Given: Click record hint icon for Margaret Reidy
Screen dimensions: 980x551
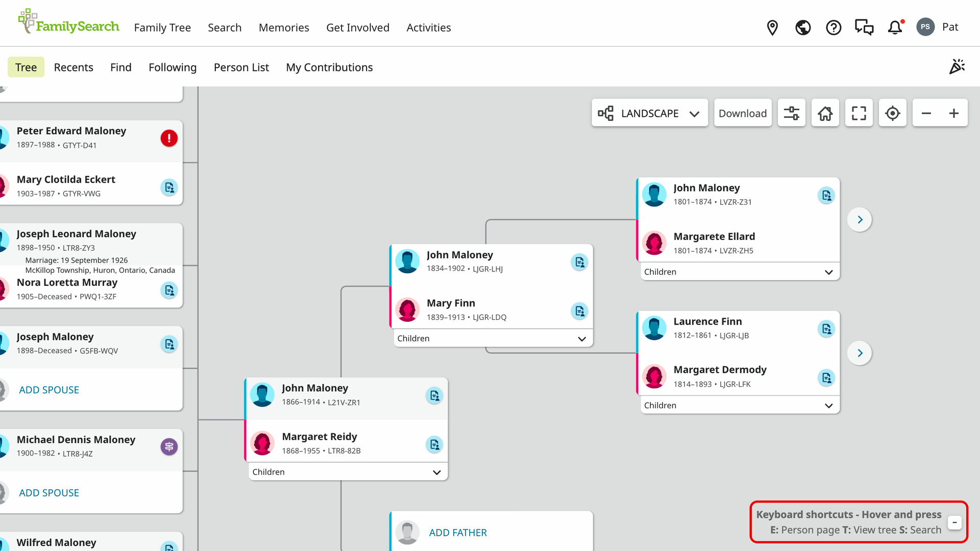Looking at the screenshot, I should [434, 444].
